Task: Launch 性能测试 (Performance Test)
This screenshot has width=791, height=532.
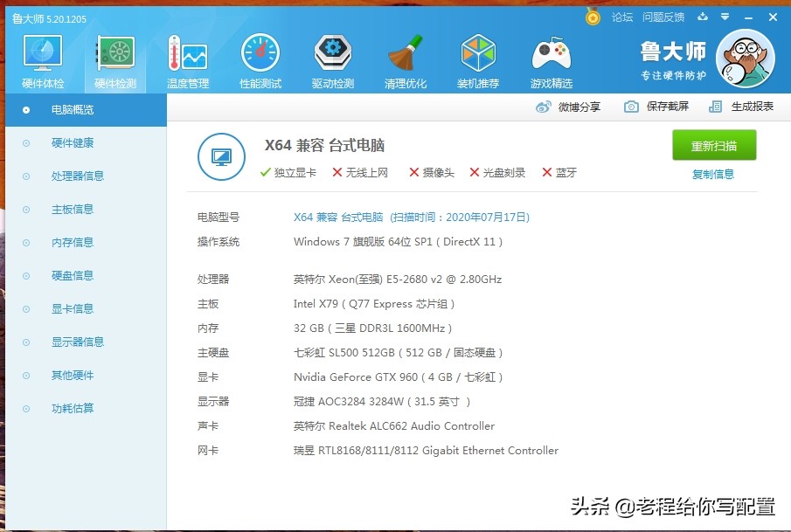Action: [x=260, y=54]
